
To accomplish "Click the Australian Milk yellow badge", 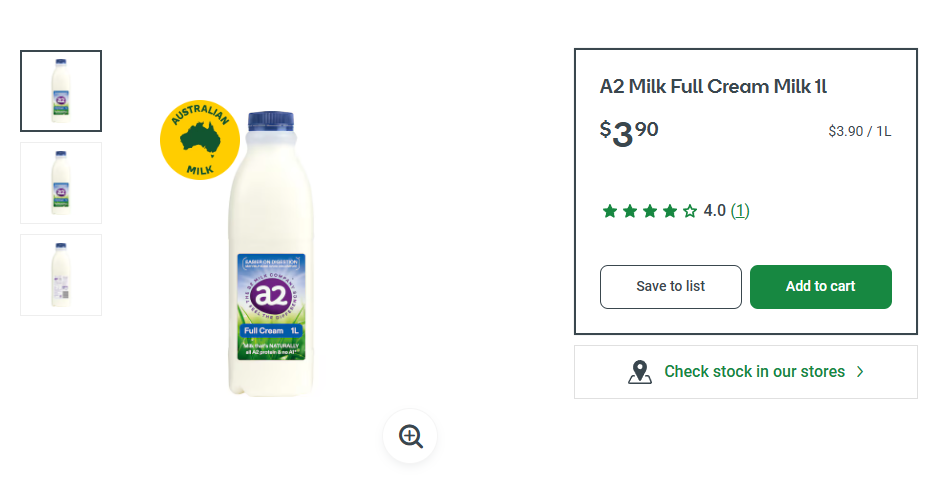I will click(199, 140).
